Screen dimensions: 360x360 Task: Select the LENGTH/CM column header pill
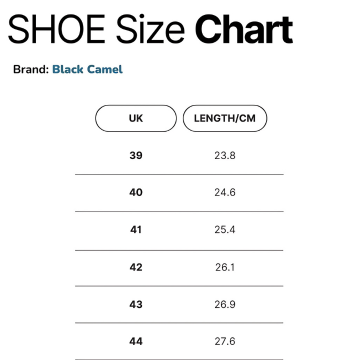point(225,118)
